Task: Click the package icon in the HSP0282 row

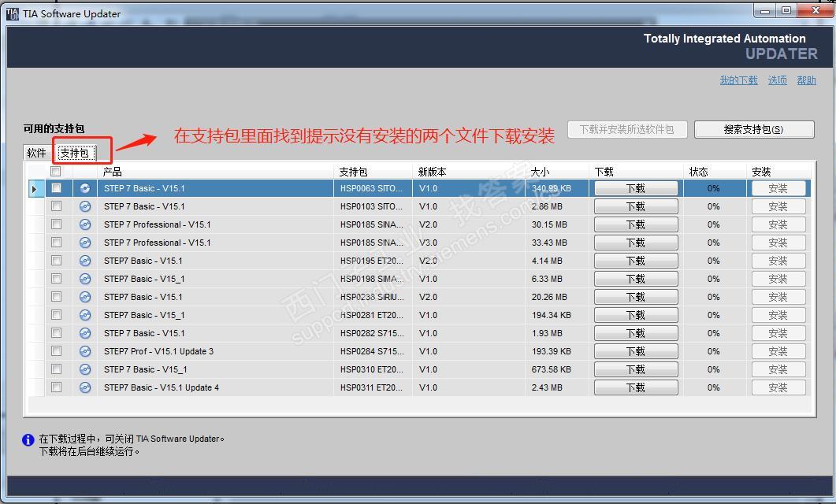Action: pyautogui.click(x=85, y=333)
